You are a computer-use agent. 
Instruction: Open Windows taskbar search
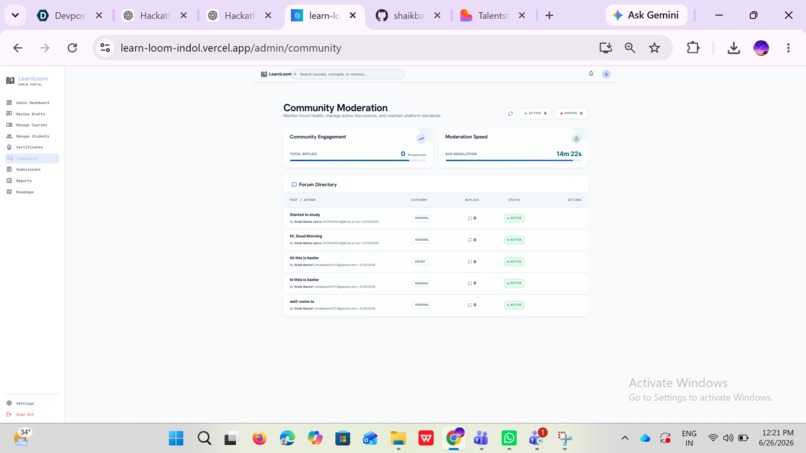[204, 438]
